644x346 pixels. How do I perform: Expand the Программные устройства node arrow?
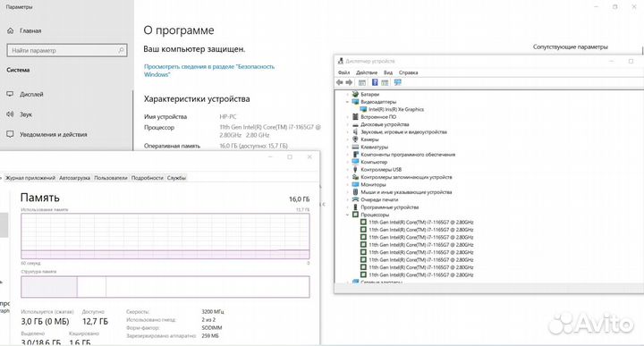[x=347, y=207]
